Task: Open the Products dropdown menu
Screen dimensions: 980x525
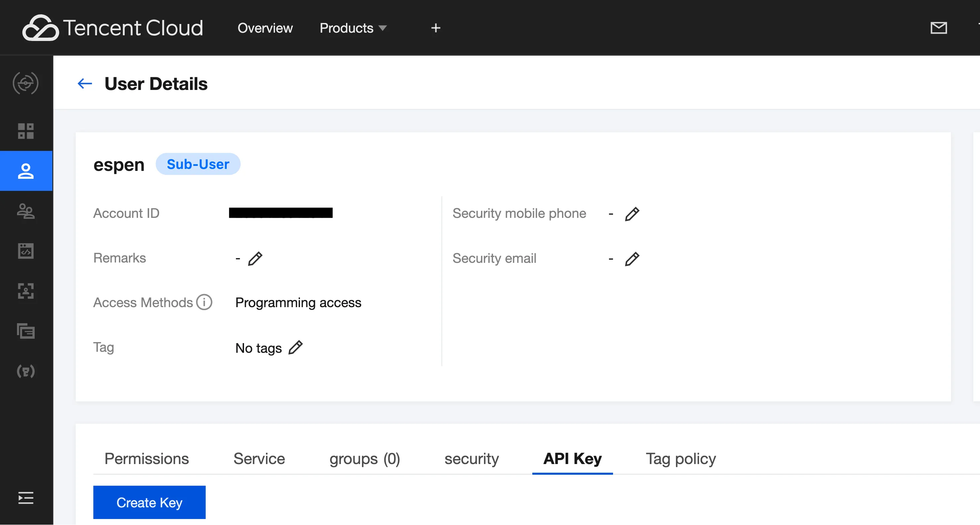Action: (353, 28)
